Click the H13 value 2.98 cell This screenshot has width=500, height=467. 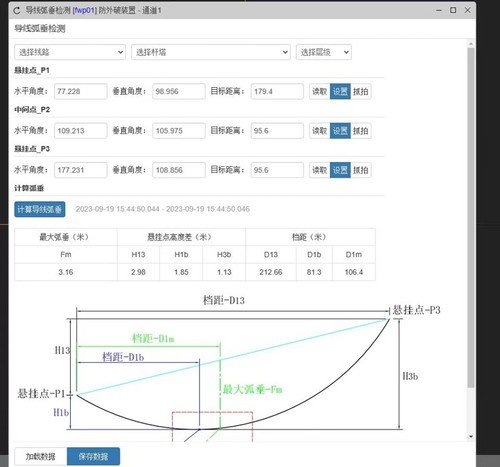click(x=138, y=272)
